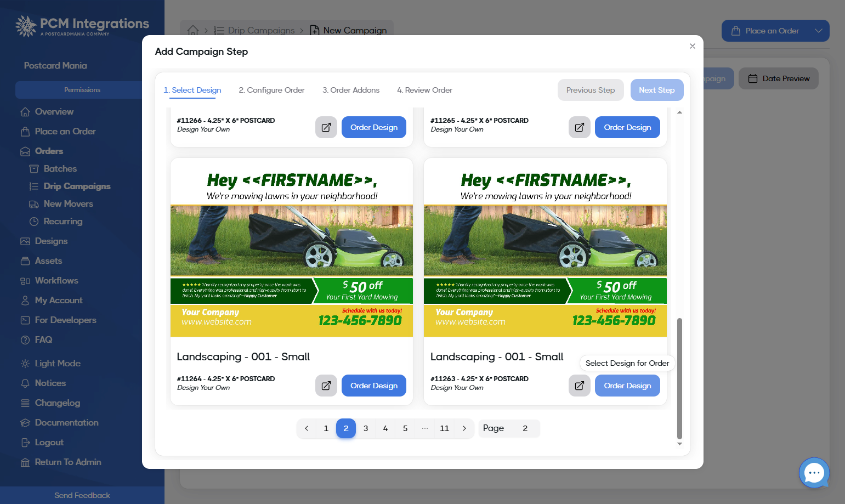The width and height of the screenshot is (845, 504).
Task: Open external preview for design #11264
Action: pos(326,386)
